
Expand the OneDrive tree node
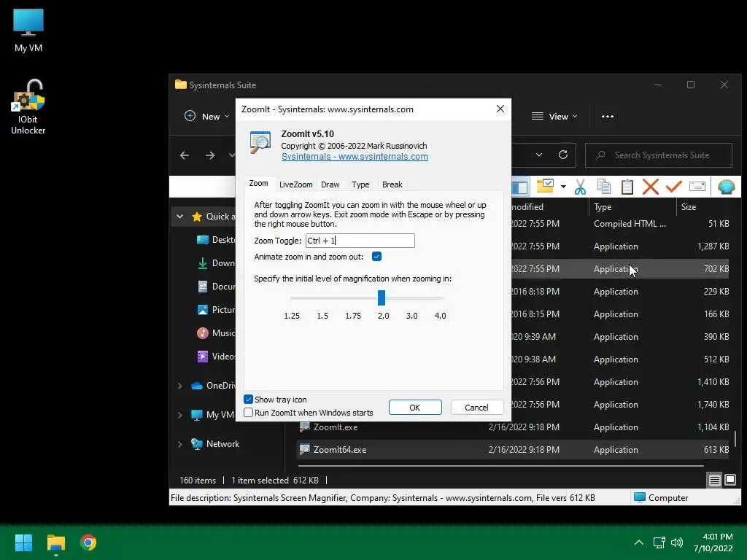[x=180, y=386]
